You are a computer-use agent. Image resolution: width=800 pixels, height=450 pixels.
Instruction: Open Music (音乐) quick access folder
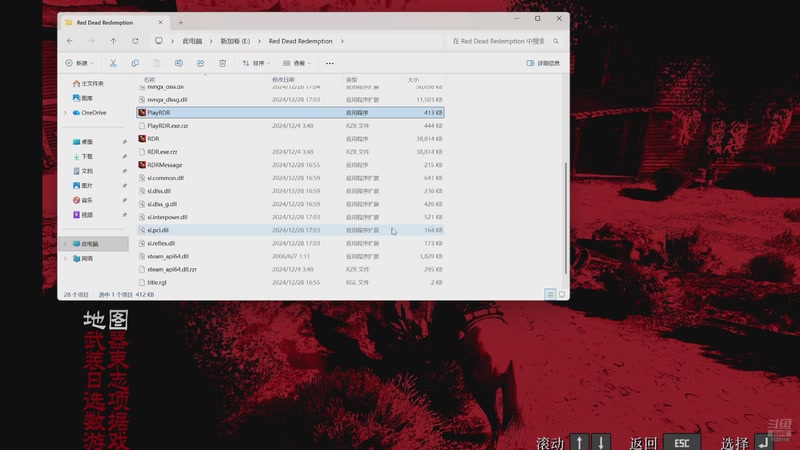pos(83,201)
